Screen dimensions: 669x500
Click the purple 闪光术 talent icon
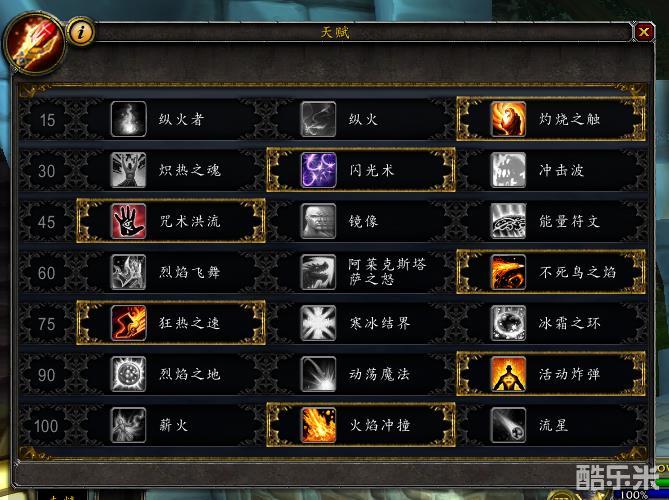(x=318, y=170)
